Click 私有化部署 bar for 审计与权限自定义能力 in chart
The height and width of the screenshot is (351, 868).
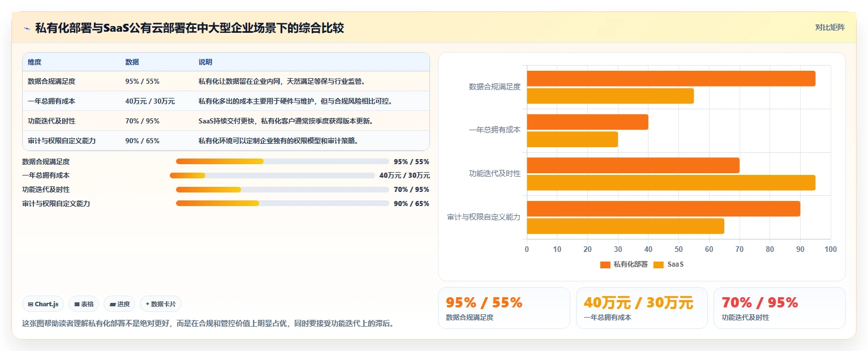point(663,209)
